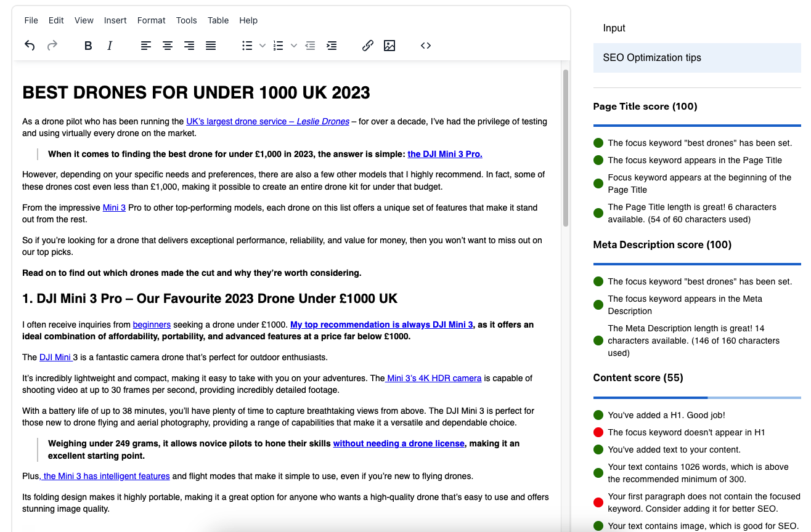The image size is (811, 532).
Task: Insert a bullet list
Action: click(x=247, y=46)
